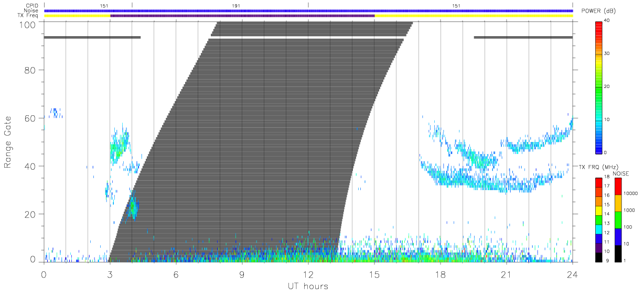Click the '14' label on the TX FRQ scale
The width and height of the screenshot is (644, 297).
click(607, 214)
